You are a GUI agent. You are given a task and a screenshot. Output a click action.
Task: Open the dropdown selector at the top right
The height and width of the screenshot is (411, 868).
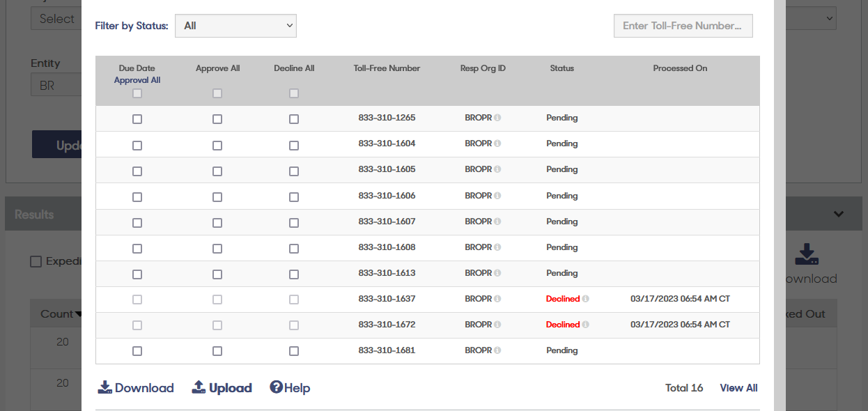click(x=810, y=17)
